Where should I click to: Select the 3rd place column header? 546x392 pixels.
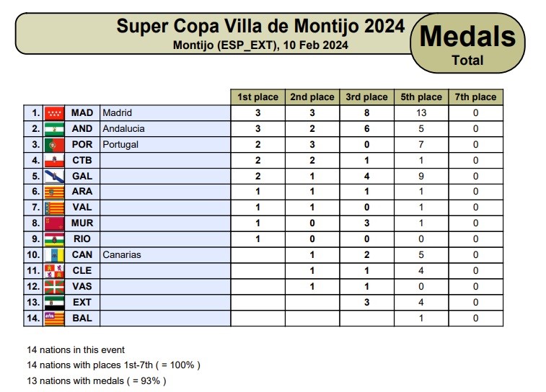tap(366, 97)
